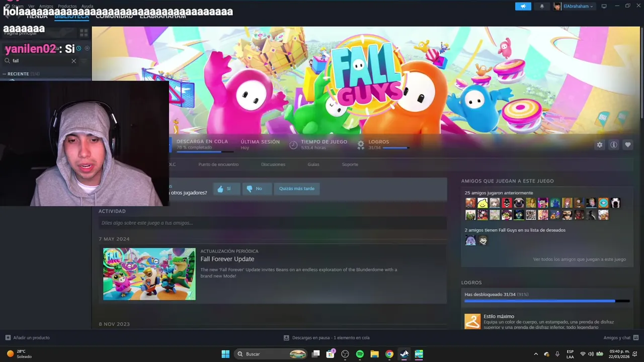This screenshot has width=644, height=362.
Task: Click the Steam taskbar icon
Action: tap(404, 354)
